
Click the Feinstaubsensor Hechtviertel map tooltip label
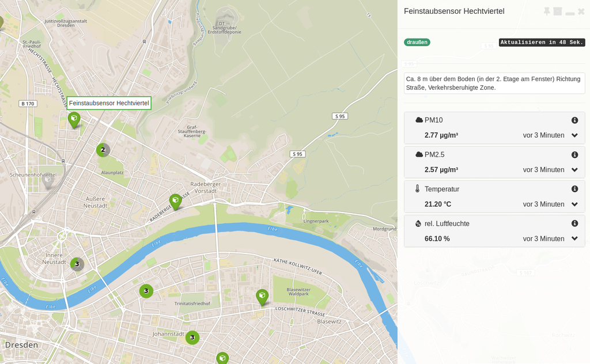[109, 103]
